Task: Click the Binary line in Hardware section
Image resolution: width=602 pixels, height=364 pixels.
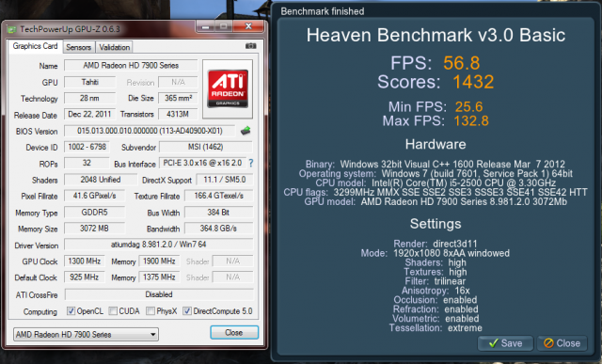Action: coord(436,165)
